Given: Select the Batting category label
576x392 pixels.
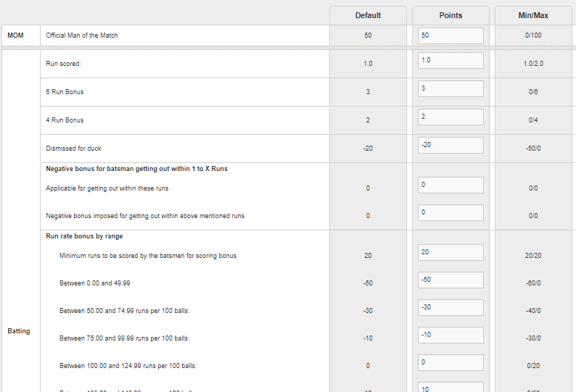Looking at the screenshot, I should point(19,331).
